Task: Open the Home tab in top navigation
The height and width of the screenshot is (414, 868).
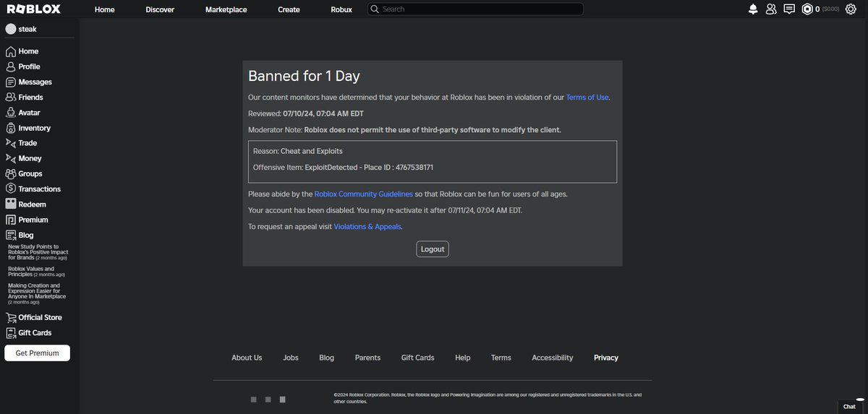Action: tap(104, 9)
